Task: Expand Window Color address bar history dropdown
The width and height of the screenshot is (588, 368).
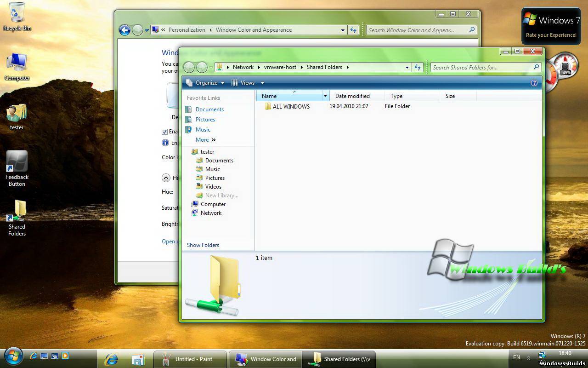Action: point(343,30)
